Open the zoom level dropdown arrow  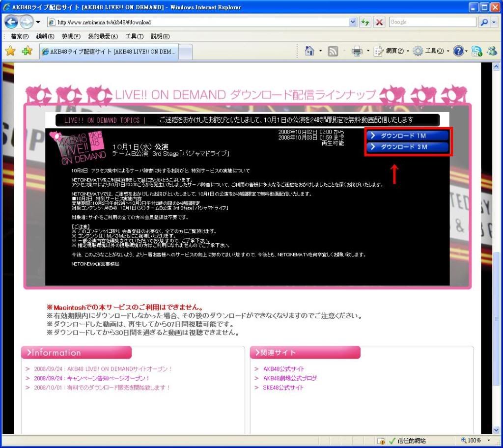point(489,441)
